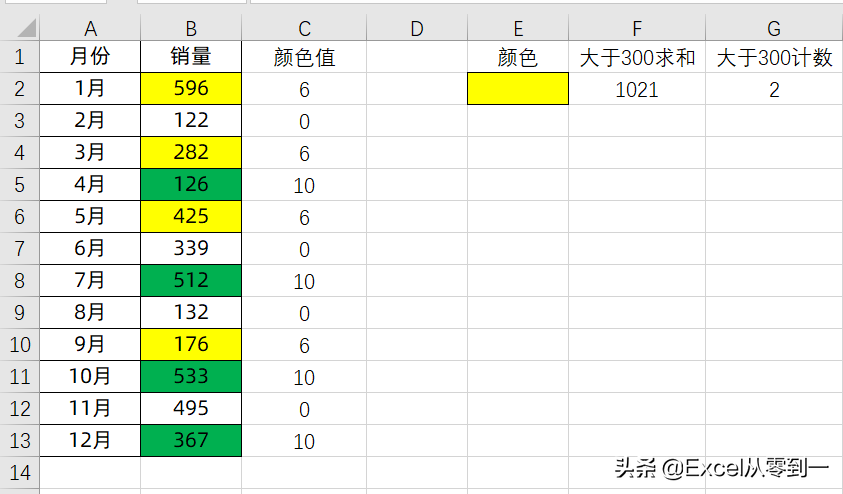
Task: Click the 11月 cell
Action: pos(90,409)
